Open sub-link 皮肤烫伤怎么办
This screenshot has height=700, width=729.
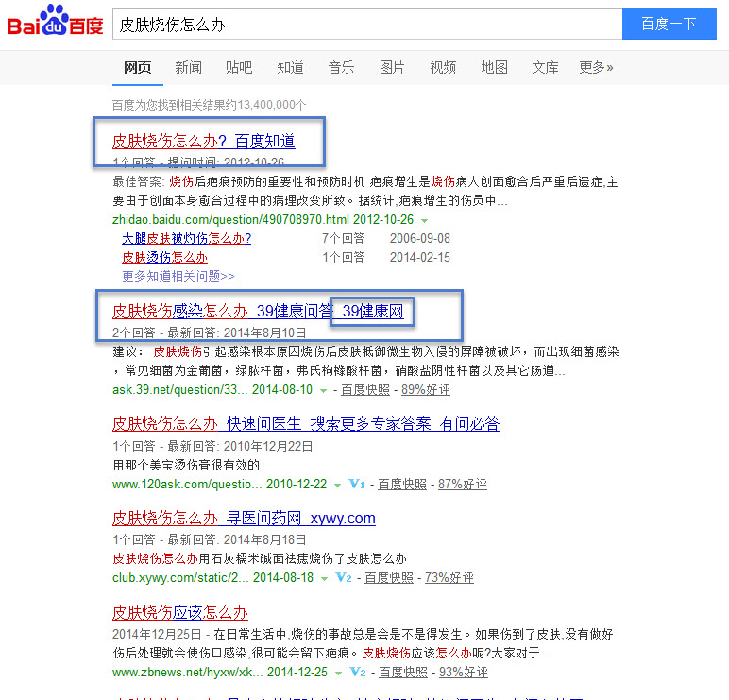164,257
